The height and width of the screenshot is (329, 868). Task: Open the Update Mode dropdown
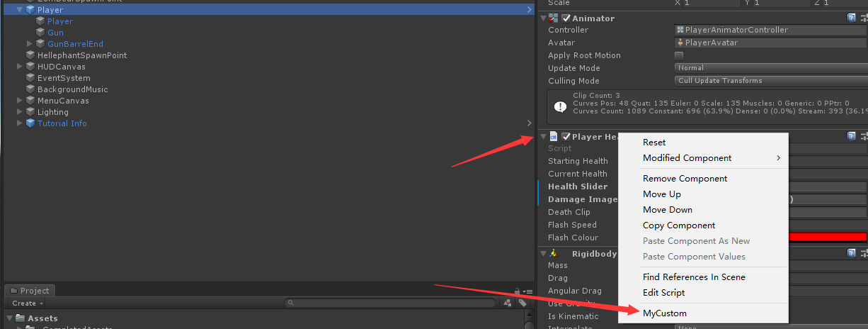[771, 68]
